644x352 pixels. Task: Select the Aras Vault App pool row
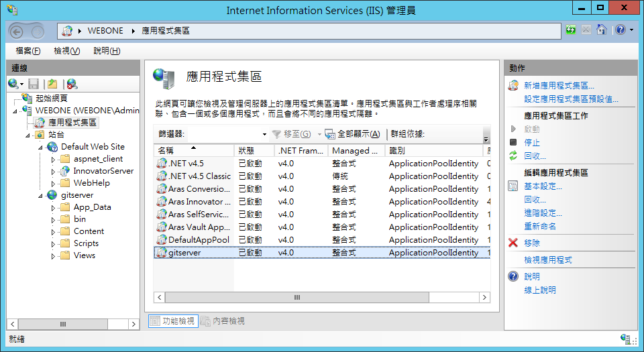321,227
